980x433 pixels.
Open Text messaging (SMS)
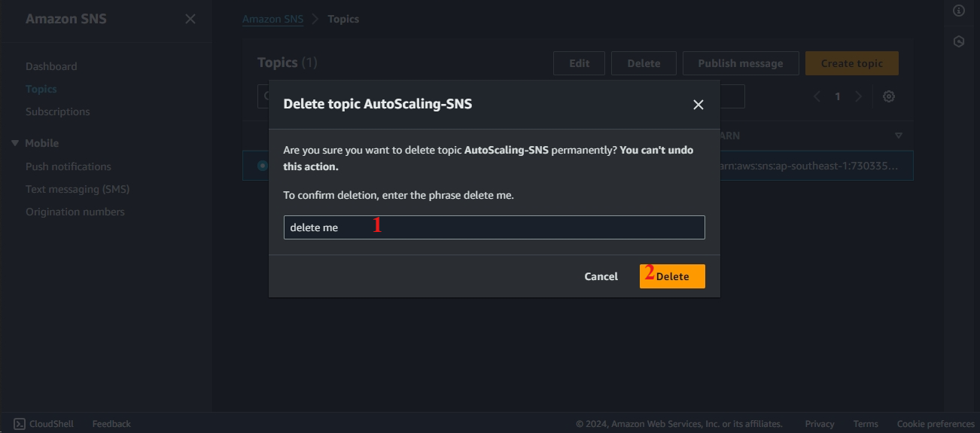tap(78, 189)
